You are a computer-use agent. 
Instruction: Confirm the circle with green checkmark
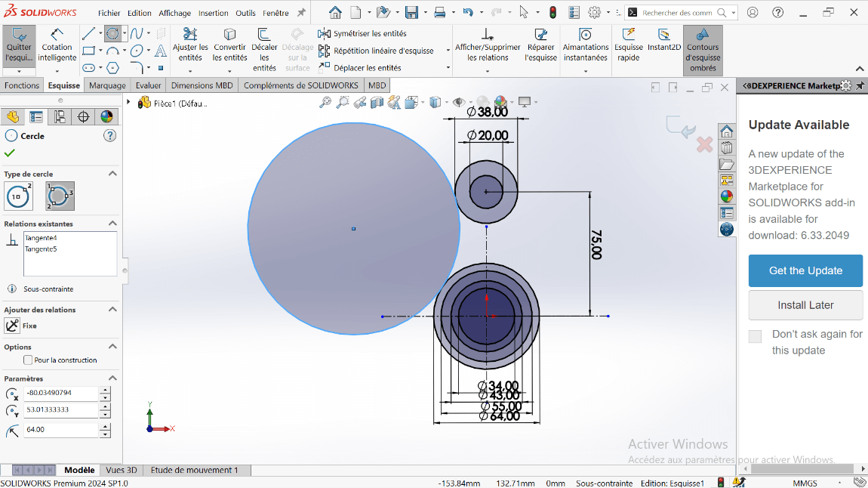[x=10, y=153]
